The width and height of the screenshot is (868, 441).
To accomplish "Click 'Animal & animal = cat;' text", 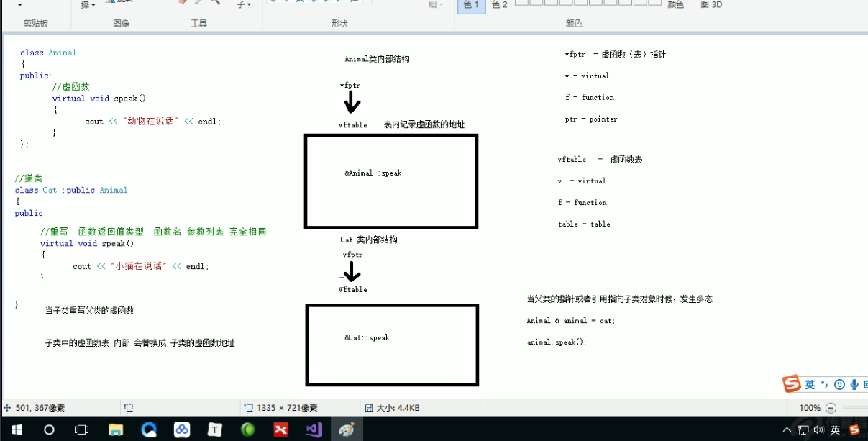I will [571, 321].
